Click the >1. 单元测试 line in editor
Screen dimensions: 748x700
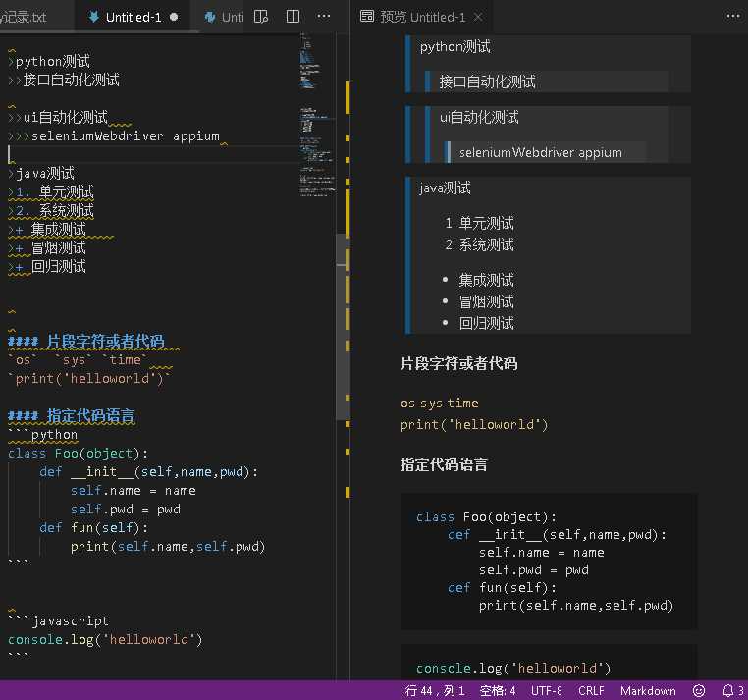(x=51, y=191)
